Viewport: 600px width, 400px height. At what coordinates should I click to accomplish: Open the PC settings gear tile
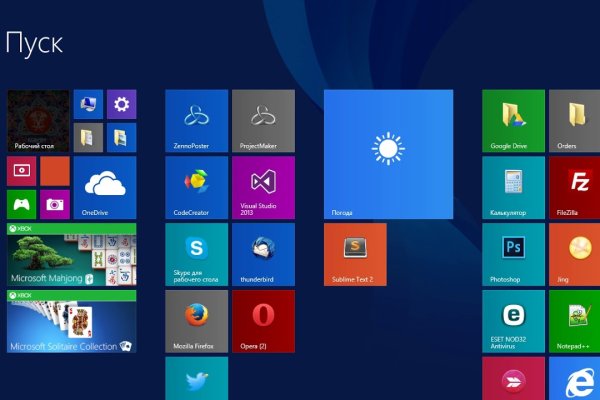point(121,104)
